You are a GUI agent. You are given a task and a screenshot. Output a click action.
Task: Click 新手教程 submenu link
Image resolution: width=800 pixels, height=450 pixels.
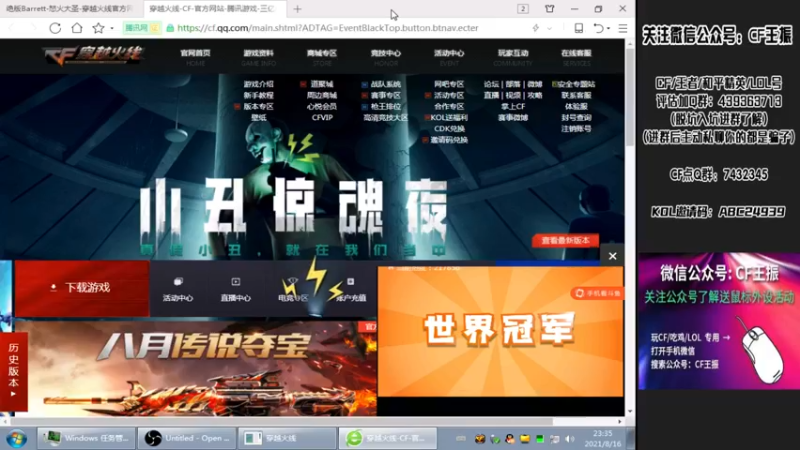pyautogui.click(x=259, y=95)
